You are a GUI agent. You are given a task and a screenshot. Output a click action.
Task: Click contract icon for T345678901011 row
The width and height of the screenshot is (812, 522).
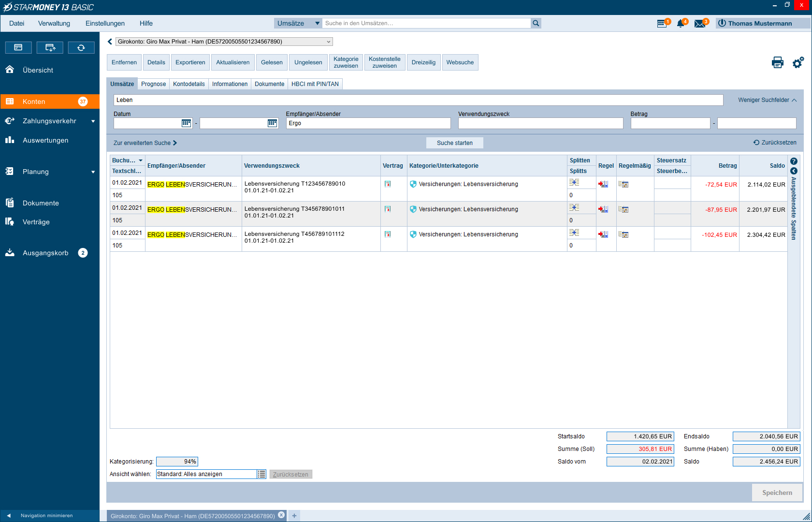click(388, 209)
